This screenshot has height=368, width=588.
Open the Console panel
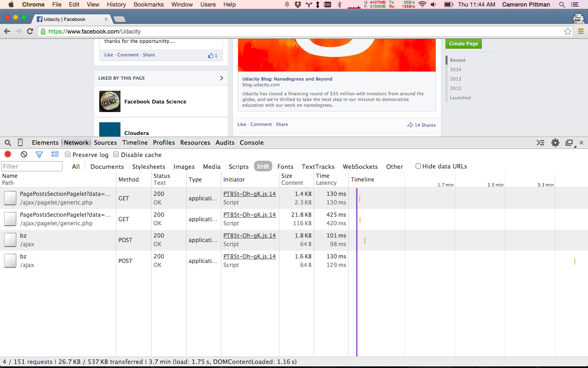click(252, 142)
